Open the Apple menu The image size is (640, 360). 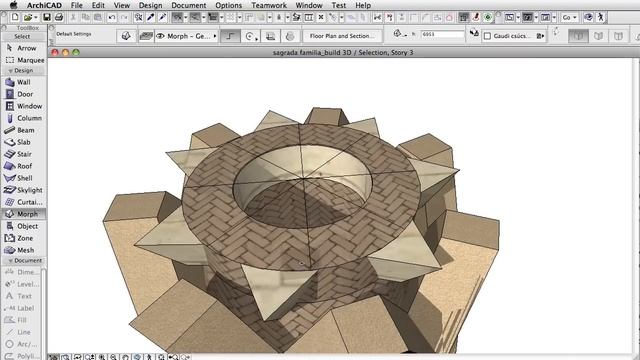pyautogui.click(x=13, y=5)
